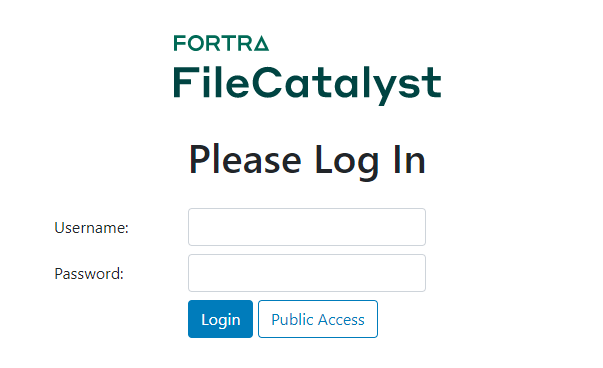Click the Fortra logo wordmark

[x=221, y=43]
